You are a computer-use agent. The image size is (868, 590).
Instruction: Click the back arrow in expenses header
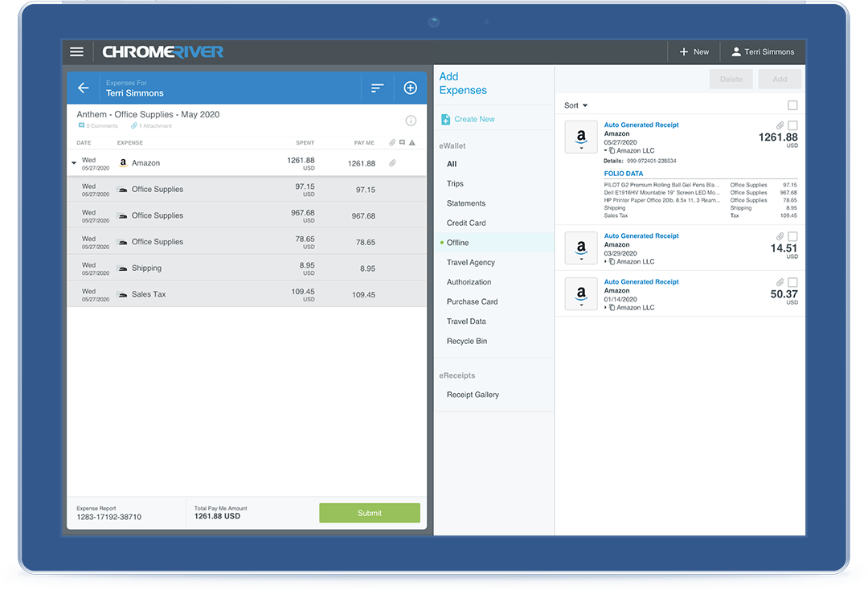tap(84, 88)
